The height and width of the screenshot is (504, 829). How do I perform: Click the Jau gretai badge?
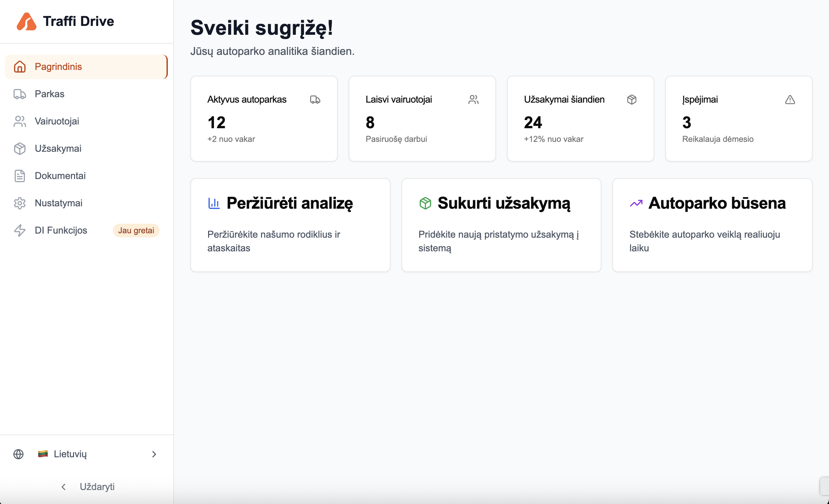click(x=136, y=231)
